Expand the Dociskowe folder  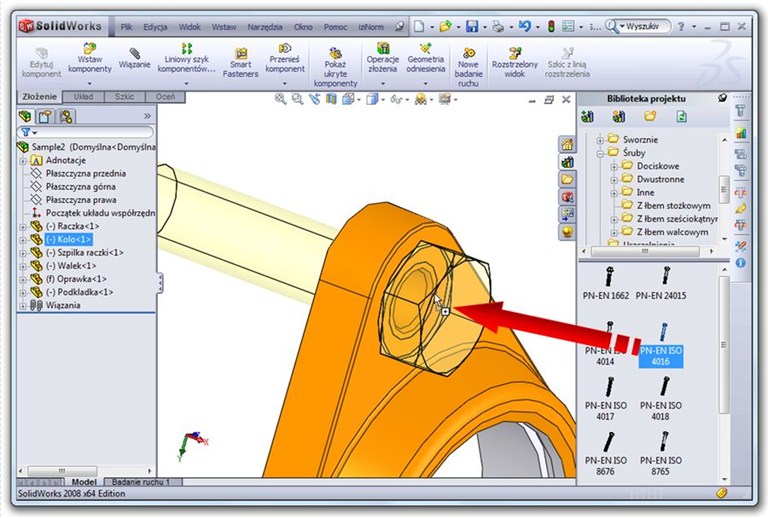click(614, 166)
